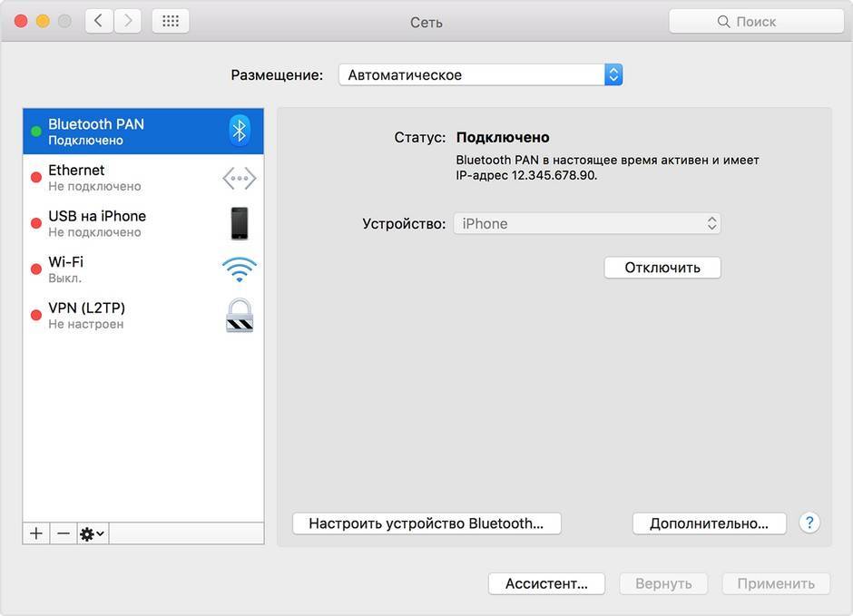Open the Устройство iPhone dropdown

[587, 223]
